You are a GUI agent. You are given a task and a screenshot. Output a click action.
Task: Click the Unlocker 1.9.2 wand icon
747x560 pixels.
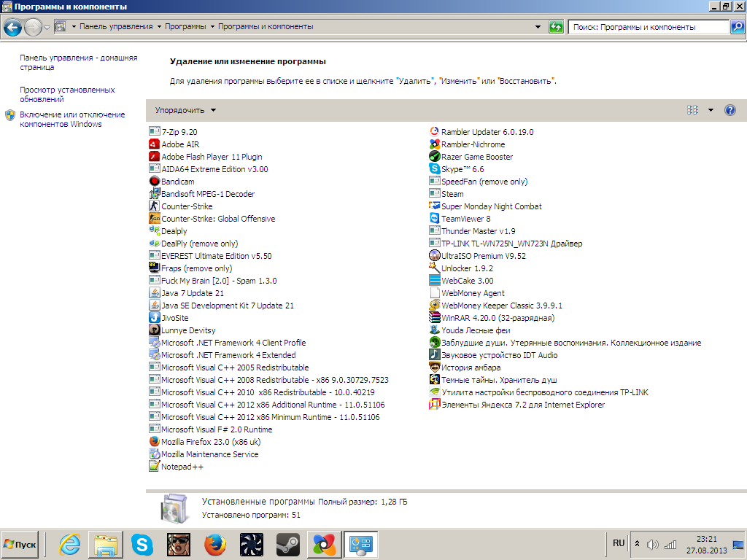[434, 268]
